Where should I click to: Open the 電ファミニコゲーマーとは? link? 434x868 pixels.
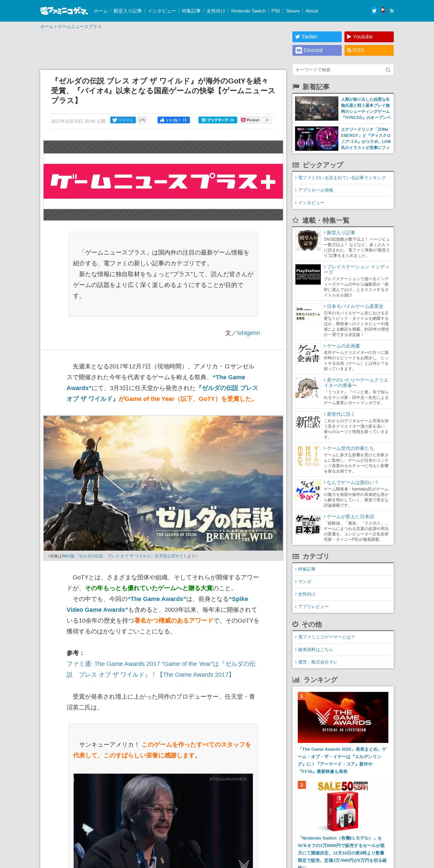326,637
